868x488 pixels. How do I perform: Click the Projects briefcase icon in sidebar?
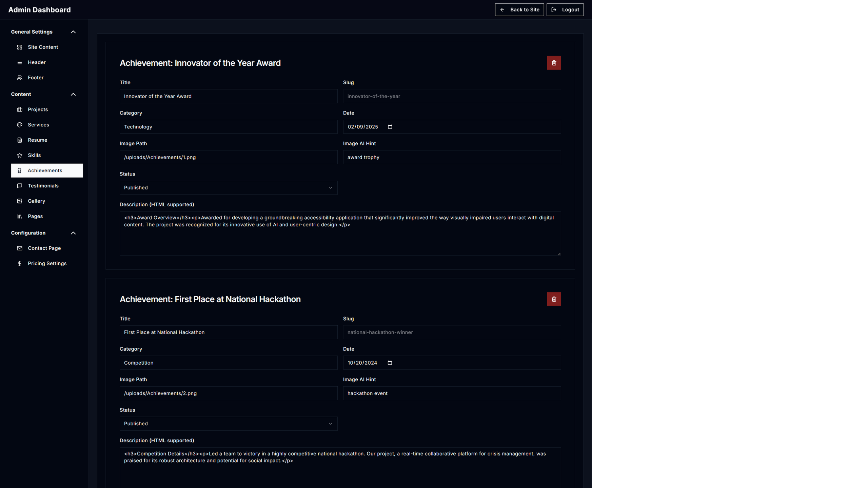20,109
